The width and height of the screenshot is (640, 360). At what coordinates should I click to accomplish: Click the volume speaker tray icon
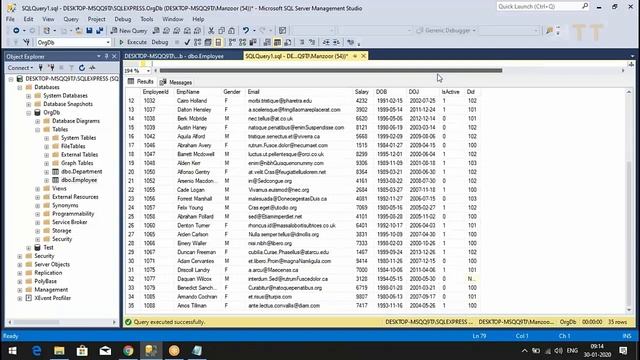(x=558, y=351)
